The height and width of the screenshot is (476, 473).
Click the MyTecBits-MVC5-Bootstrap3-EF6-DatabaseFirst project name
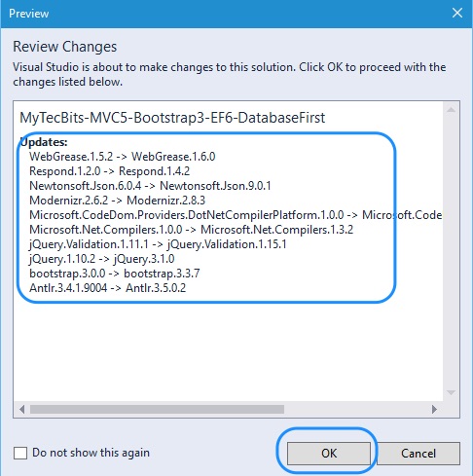coord(172,118)
